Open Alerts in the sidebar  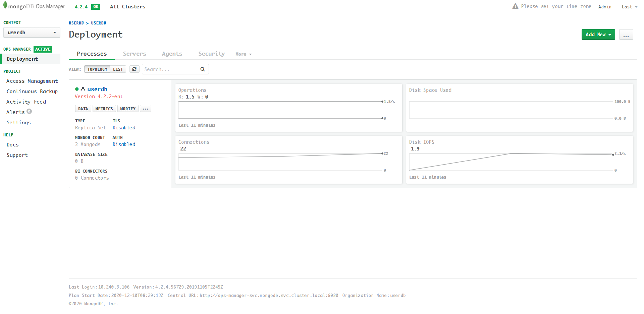15,112
